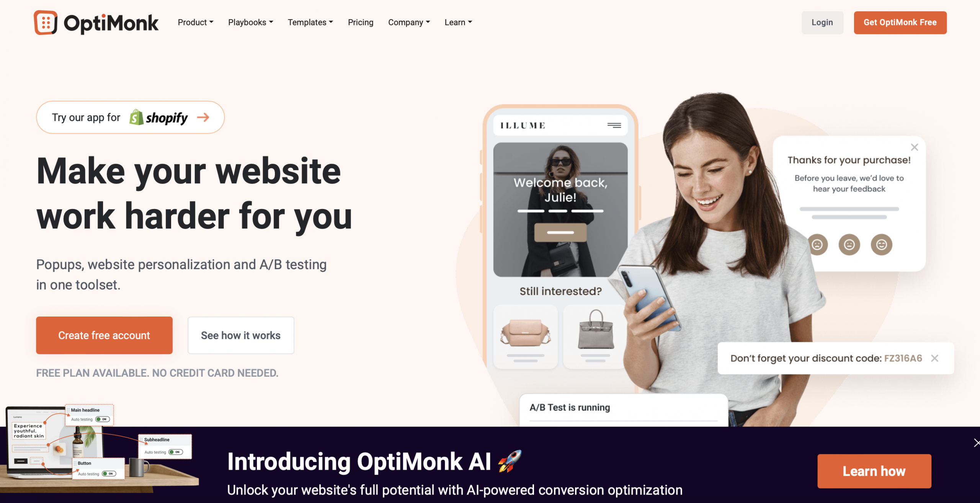This screenshot has height=503, width=980.
Task: Expand the Templates dropdown menu
Action: click(x=310, y=23)
